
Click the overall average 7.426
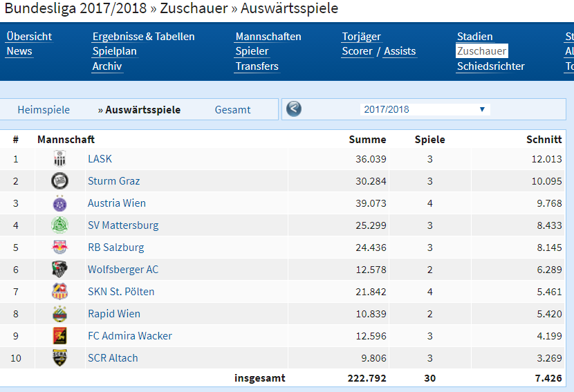coord(548,378)
